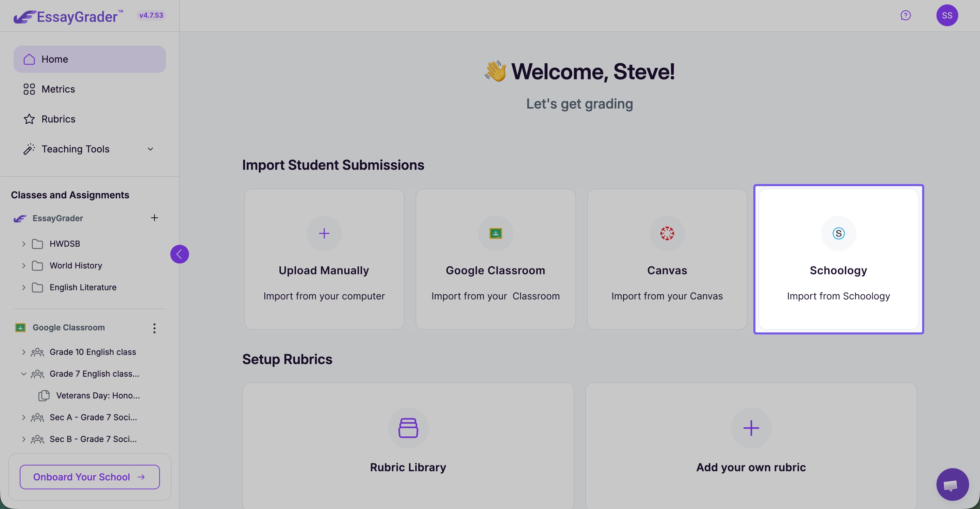Go to the Metrics page

point(58,89)
